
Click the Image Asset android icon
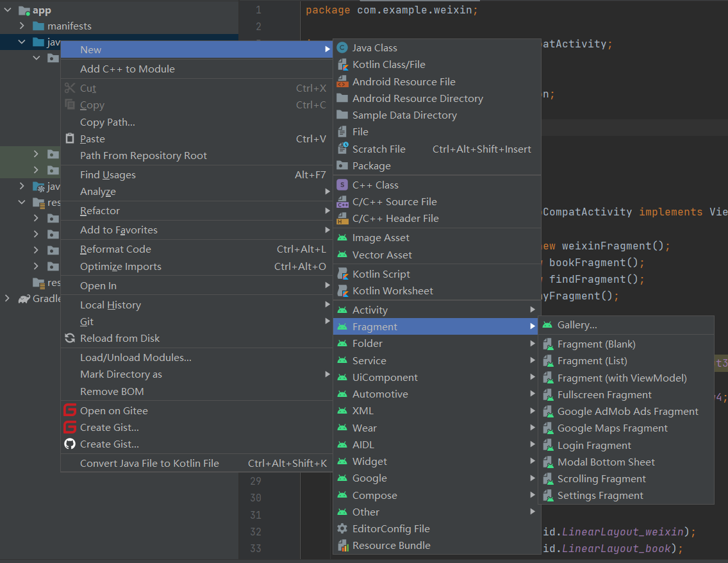tap(342, 238)
